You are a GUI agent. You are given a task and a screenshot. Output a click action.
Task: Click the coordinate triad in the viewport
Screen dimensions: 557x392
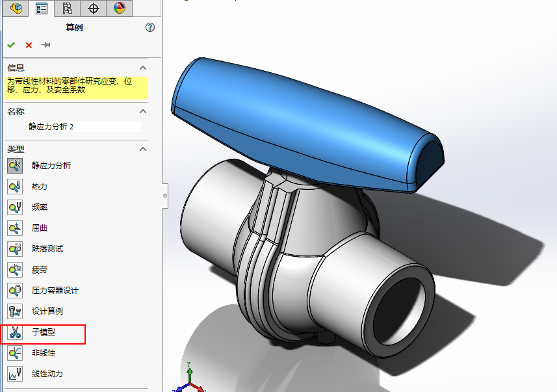click(x=189, y=378)
